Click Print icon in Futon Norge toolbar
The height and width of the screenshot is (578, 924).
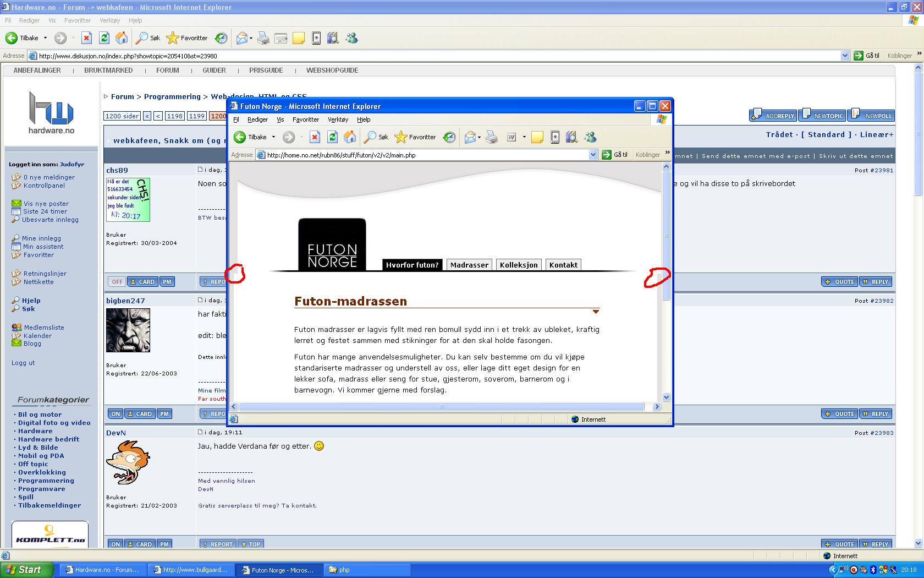492,137
